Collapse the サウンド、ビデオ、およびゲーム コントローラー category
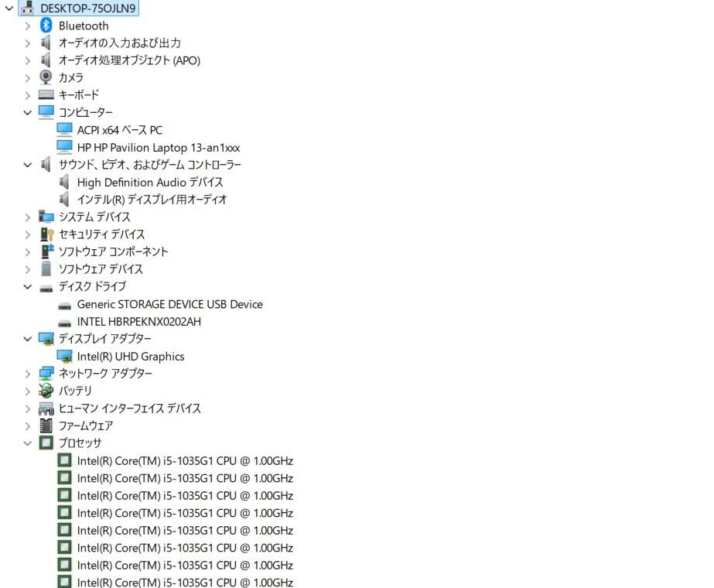This screenshot has width=714, height=588. [x=28, y=165]
